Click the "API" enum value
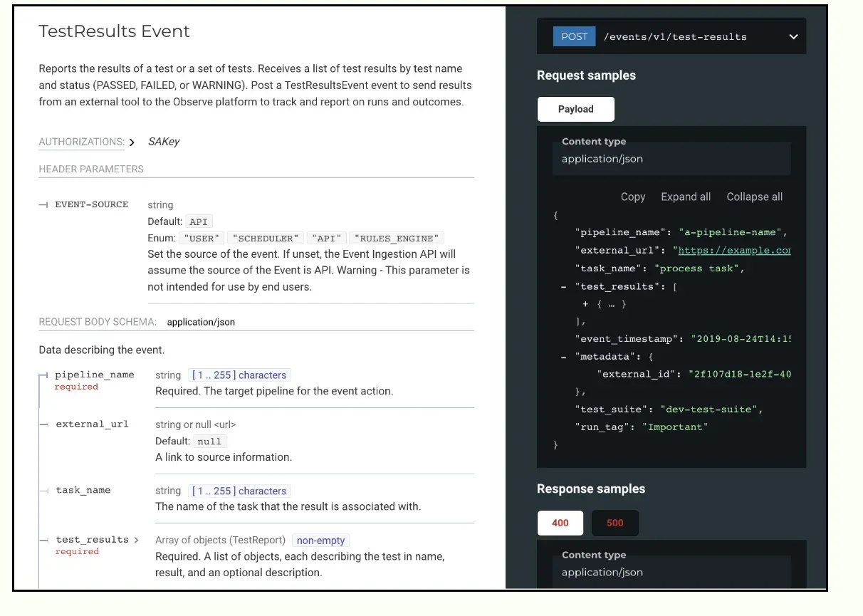863x616 pixels. tap(327, 238)
